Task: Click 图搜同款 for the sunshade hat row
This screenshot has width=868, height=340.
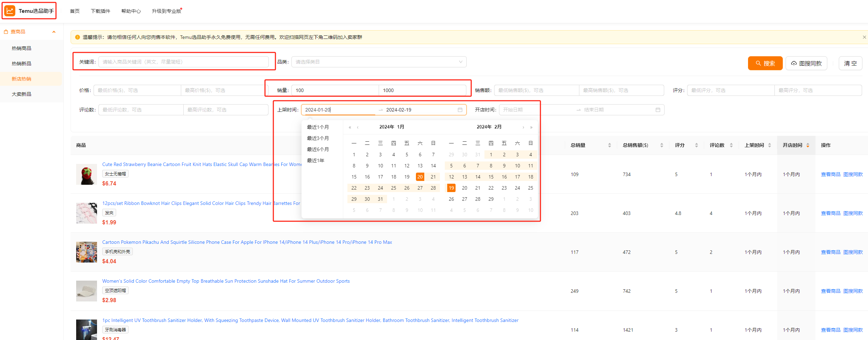Action: pyautogui.click(x=853, y=291)
